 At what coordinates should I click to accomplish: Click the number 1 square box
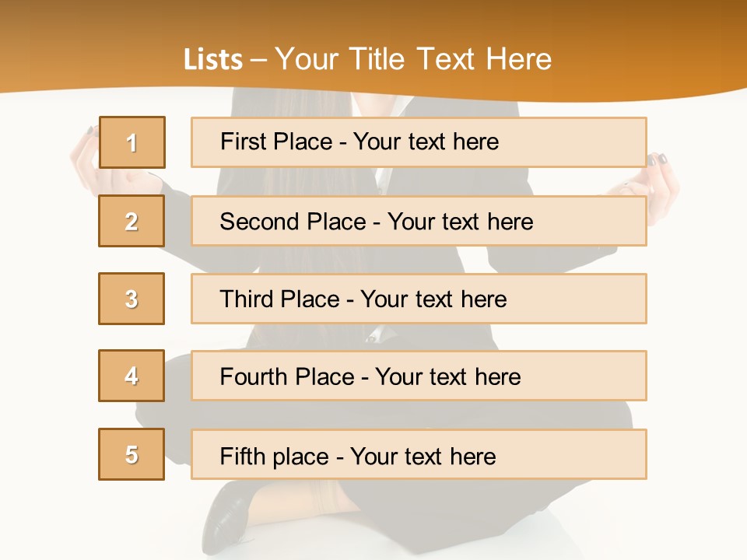132,142
